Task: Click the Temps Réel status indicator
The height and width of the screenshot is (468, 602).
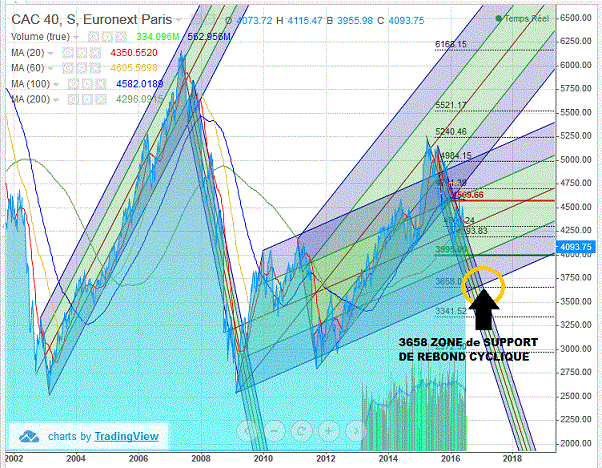Action: 522,18
